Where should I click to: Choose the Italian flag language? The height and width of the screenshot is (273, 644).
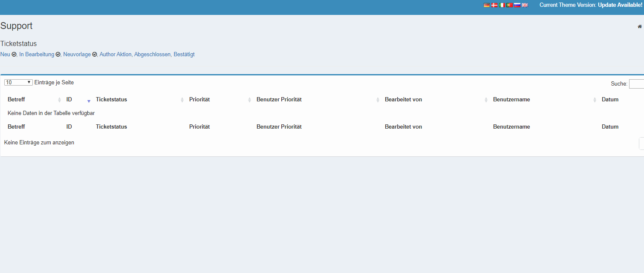[x=502, y=5]
